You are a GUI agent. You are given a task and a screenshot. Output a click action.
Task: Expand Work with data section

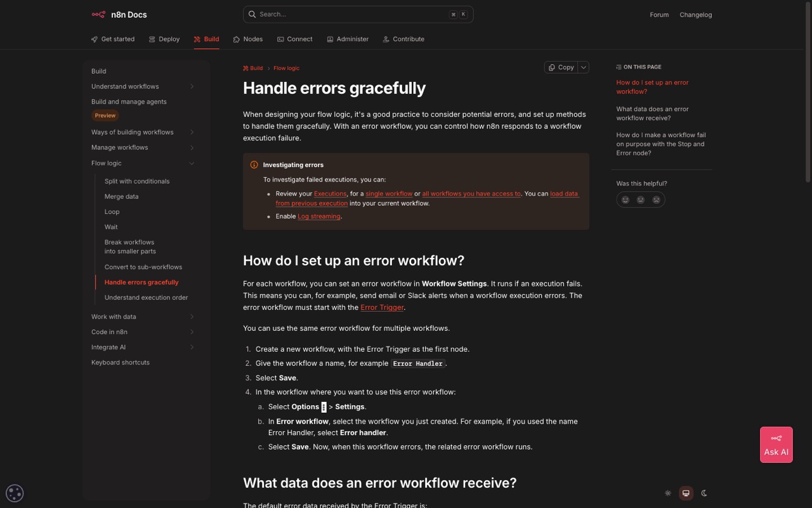192,317
